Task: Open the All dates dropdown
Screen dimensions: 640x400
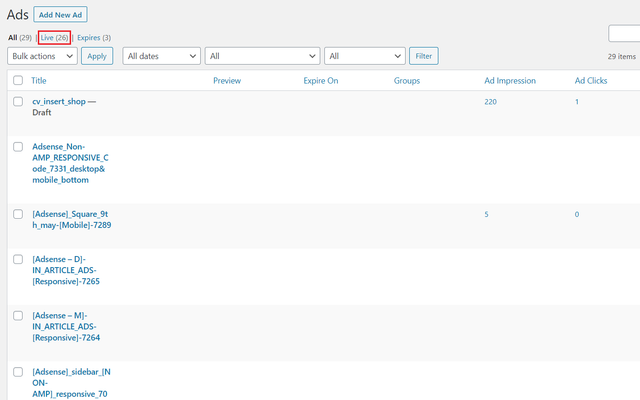Action: 162,56
